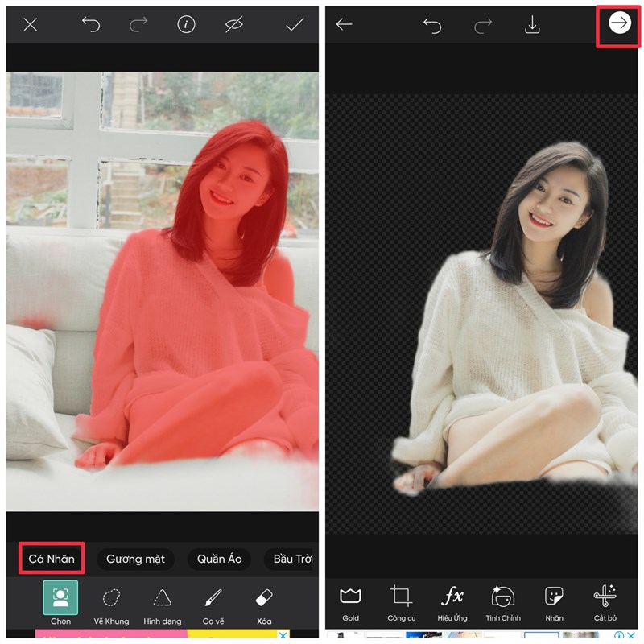Open the Tinh Chỉnh retouch tool
Image resolution: width=644 pixels, height=644 pixels.
[x=503, y=603]
